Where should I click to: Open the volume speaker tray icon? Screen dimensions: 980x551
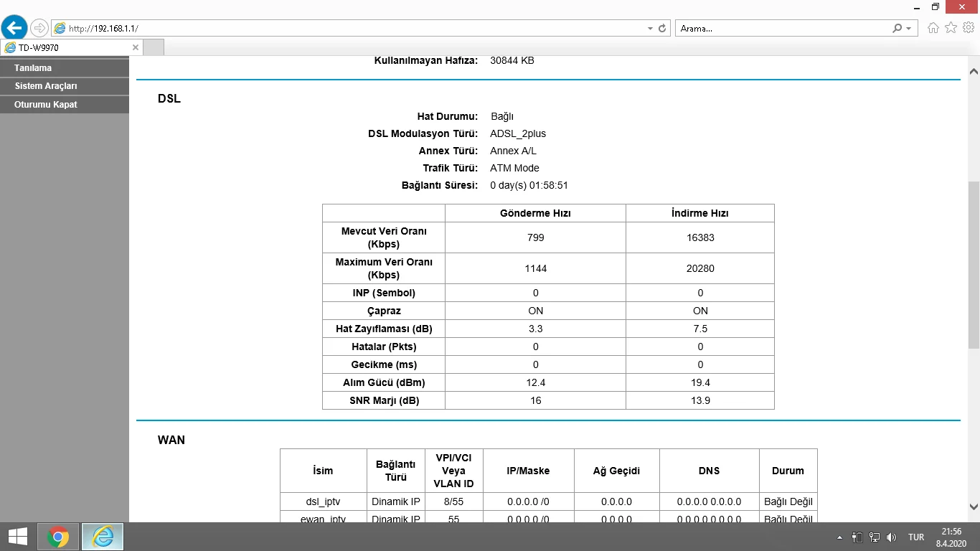coord(892,537)
